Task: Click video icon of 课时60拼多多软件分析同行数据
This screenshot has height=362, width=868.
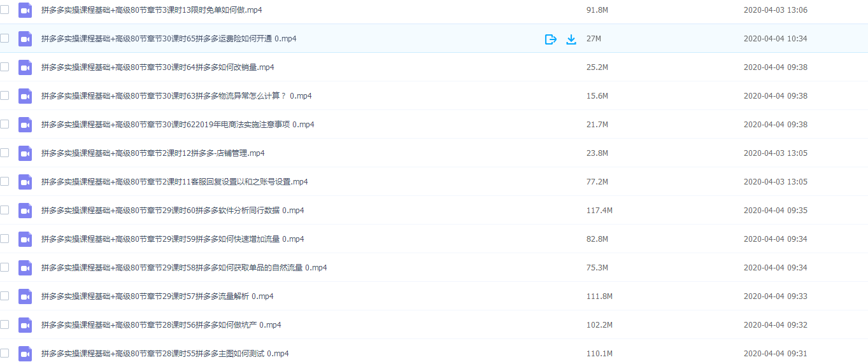Action: pos(25,211)
